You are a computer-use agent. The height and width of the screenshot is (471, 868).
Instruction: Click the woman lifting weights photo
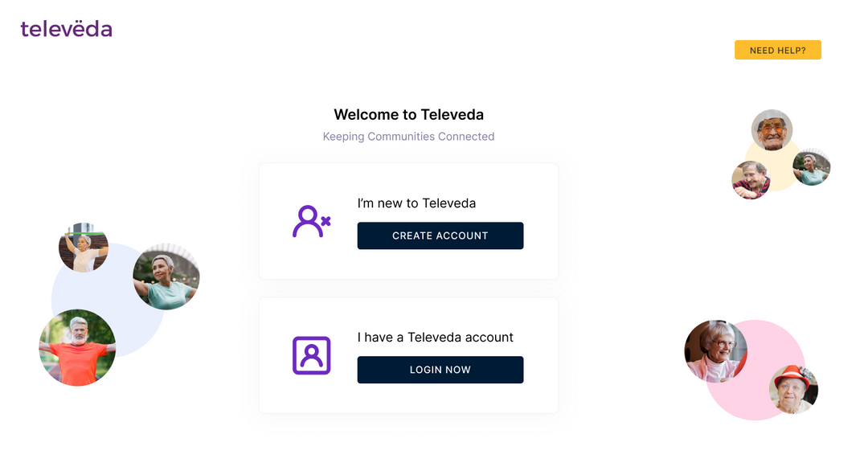(x=83, y=247)
